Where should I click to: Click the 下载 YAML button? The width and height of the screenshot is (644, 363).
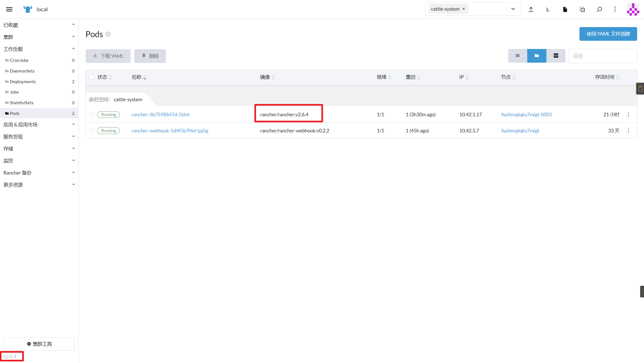click(108, 56)
